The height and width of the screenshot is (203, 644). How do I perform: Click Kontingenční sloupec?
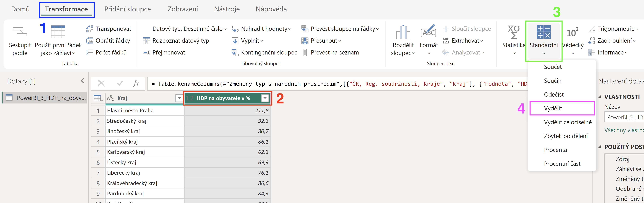[264, 52]
